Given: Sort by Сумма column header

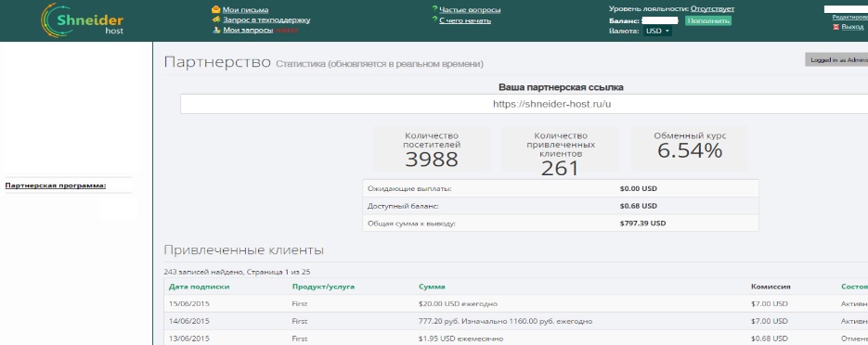Looking at the screenshot, I should pos(432,287).
